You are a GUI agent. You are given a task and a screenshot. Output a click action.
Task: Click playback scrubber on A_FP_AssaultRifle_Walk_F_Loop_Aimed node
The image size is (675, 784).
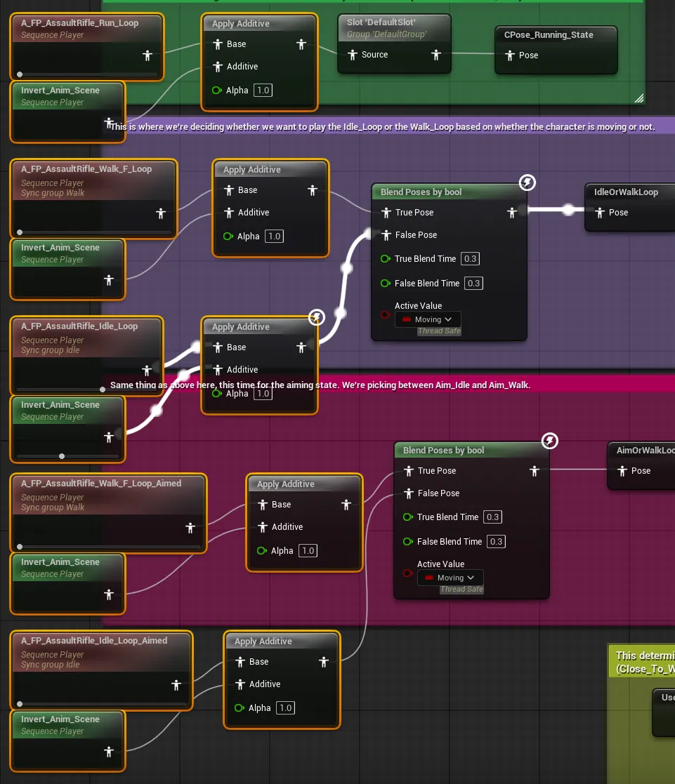tap(20, 547)
